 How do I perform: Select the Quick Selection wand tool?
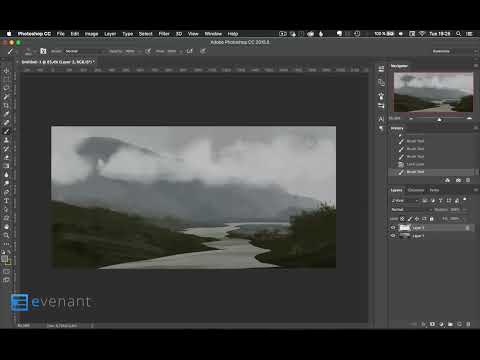(6, 97)
